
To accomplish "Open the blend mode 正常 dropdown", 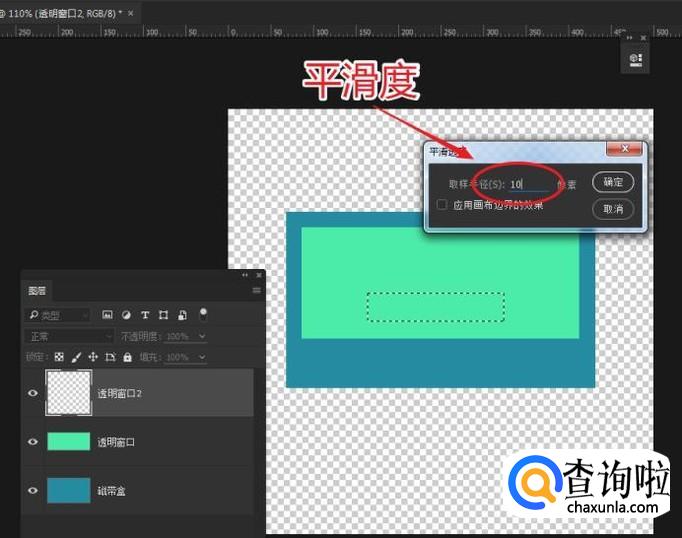I will click(58, 336).
